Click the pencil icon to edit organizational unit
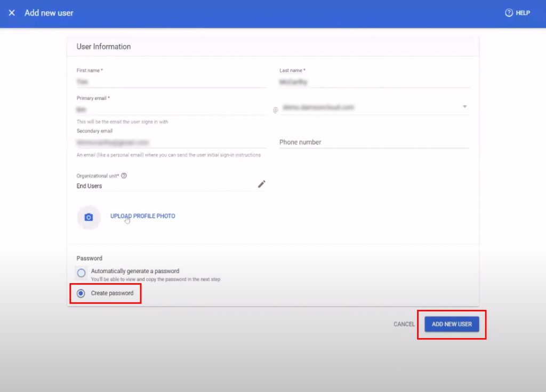546x392 pixels. tap(261, 183)
